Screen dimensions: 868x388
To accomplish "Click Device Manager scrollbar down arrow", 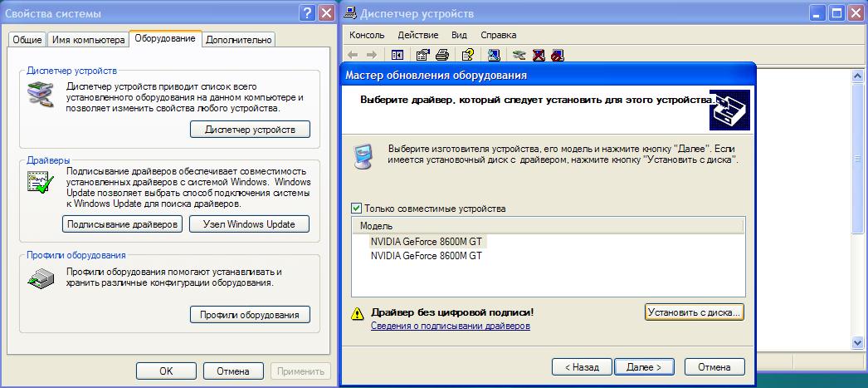I will click(x=858, y=342).
